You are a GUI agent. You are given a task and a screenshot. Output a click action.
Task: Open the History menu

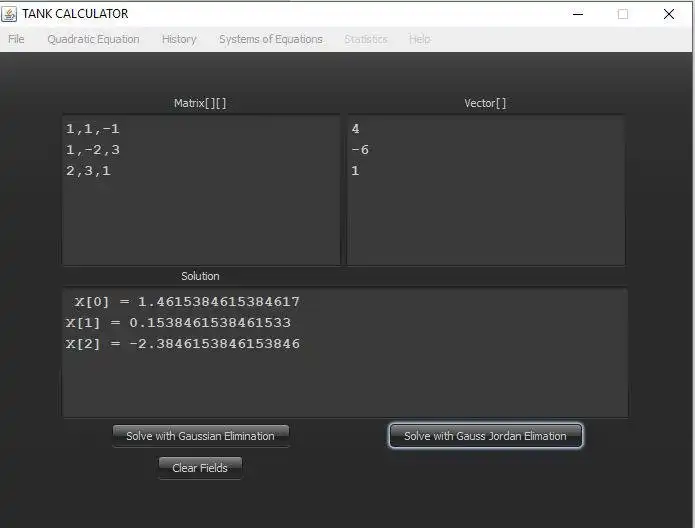[x=179, y=39]
